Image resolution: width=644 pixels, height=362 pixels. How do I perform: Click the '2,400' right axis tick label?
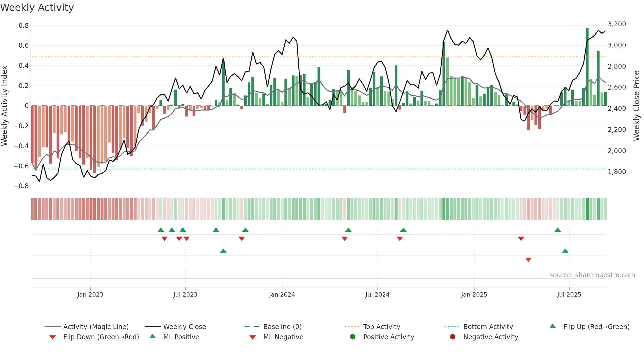click(617, 109)
